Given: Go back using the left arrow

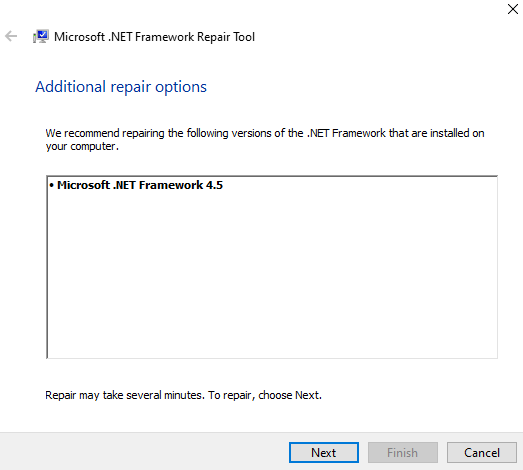Looking at the screenshot, I should click(x=11, y=36).
